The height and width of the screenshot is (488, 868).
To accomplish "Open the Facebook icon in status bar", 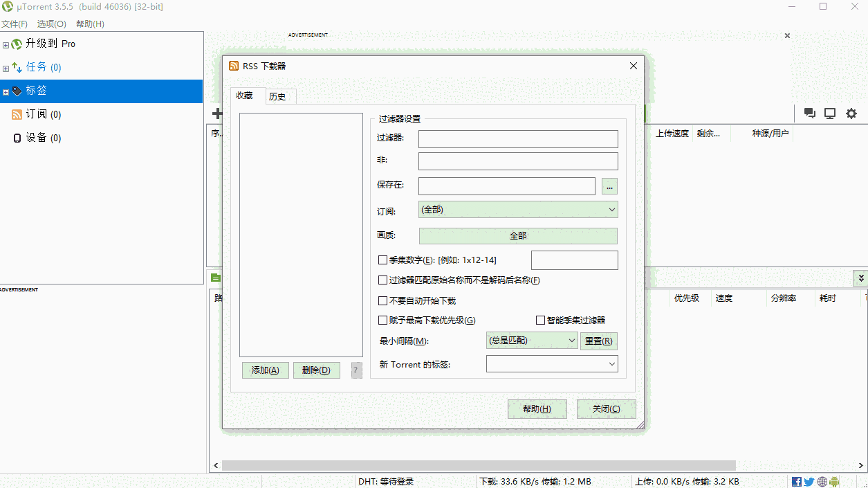I will [x=796, y=481].
